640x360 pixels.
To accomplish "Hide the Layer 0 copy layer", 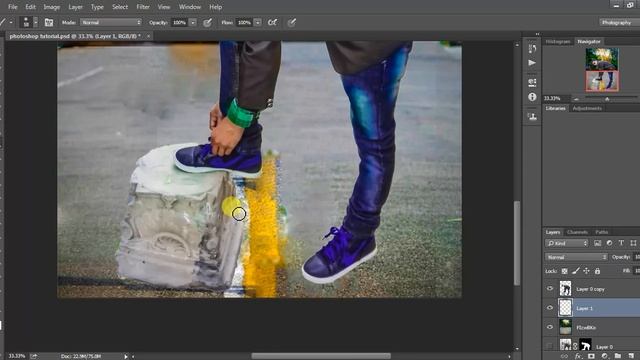I will 550,289.
